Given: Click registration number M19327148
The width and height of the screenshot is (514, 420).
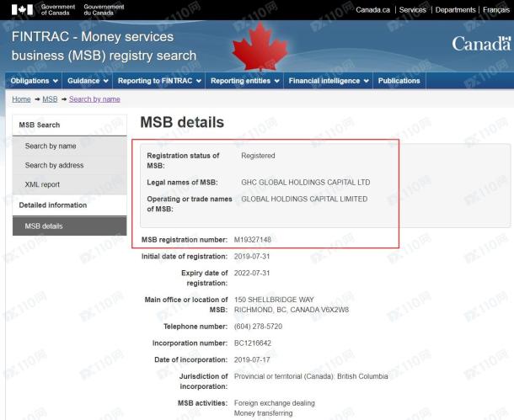Looking at the screenshot, I should [x=253, y=240].
